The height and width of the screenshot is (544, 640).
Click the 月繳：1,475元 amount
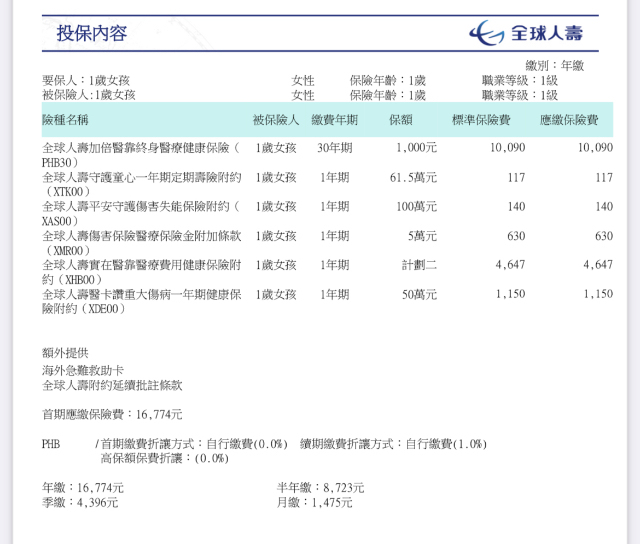tap(314, 502)
